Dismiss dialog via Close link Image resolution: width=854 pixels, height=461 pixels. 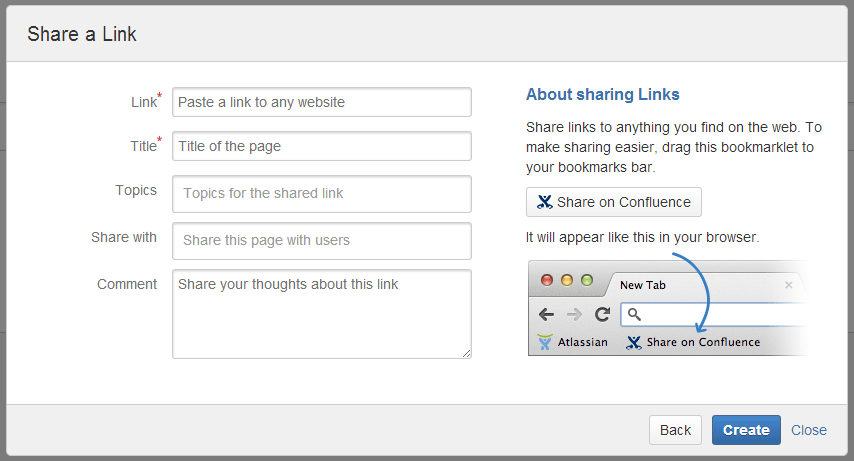pyautogui.click(x=809, y=430)
